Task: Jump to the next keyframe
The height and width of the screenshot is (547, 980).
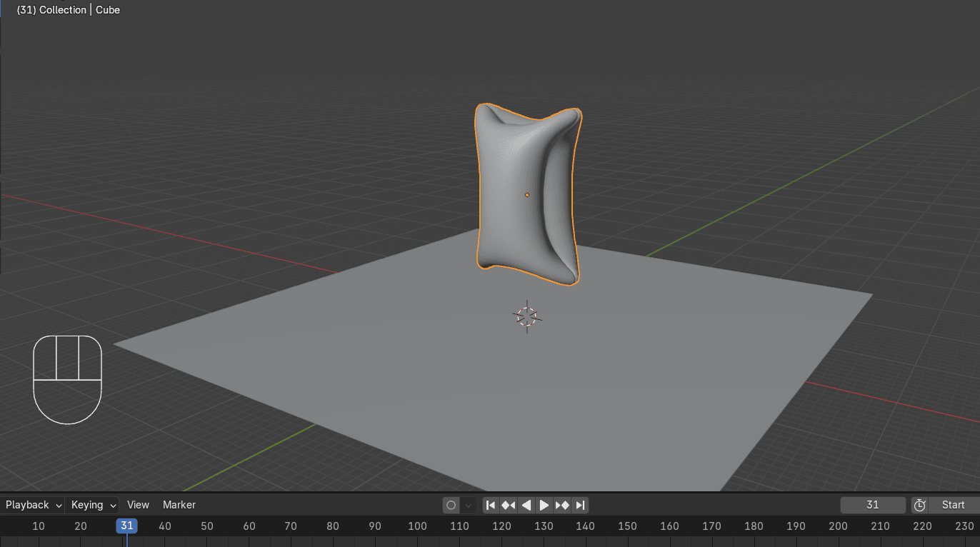Action: click(562, 505)
